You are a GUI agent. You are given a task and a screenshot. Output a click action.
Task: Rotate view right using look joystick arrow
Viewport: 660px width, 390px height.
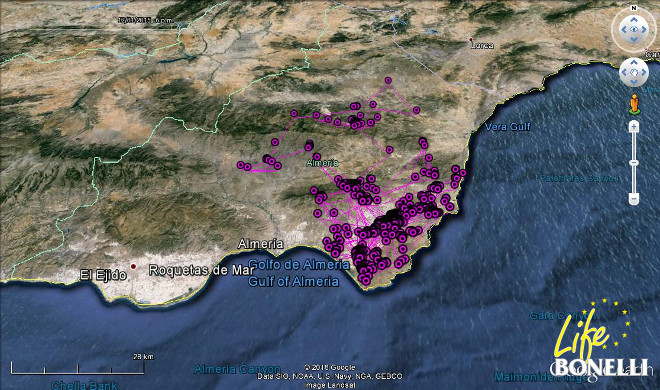(644, 29)
